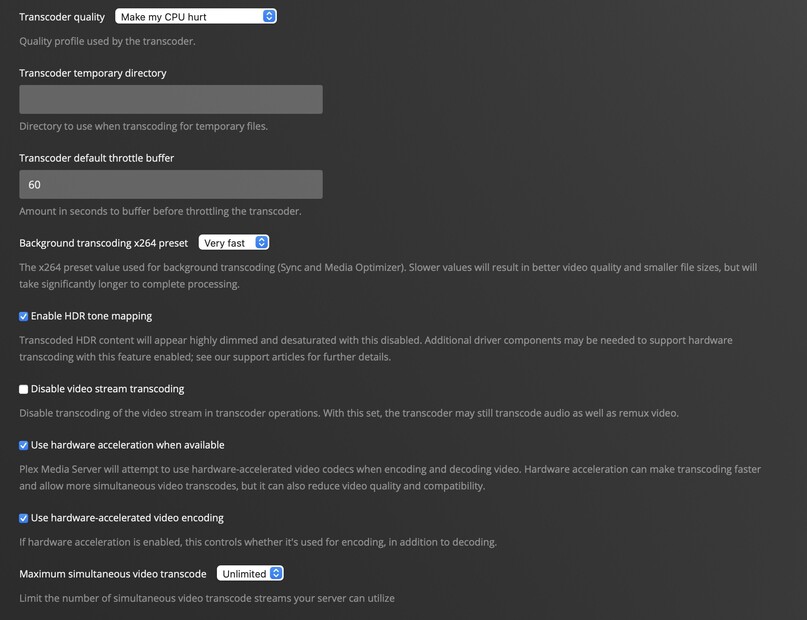Open Maximum simultaneous video transcode dropdown
807x620 pixels.
click(250, 573)
